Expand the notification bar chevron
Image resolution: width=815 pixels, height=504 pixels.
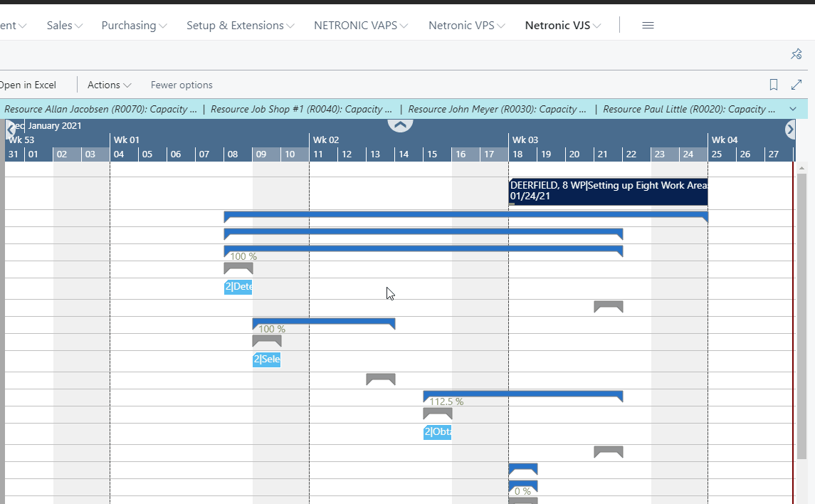pos(793,109)
